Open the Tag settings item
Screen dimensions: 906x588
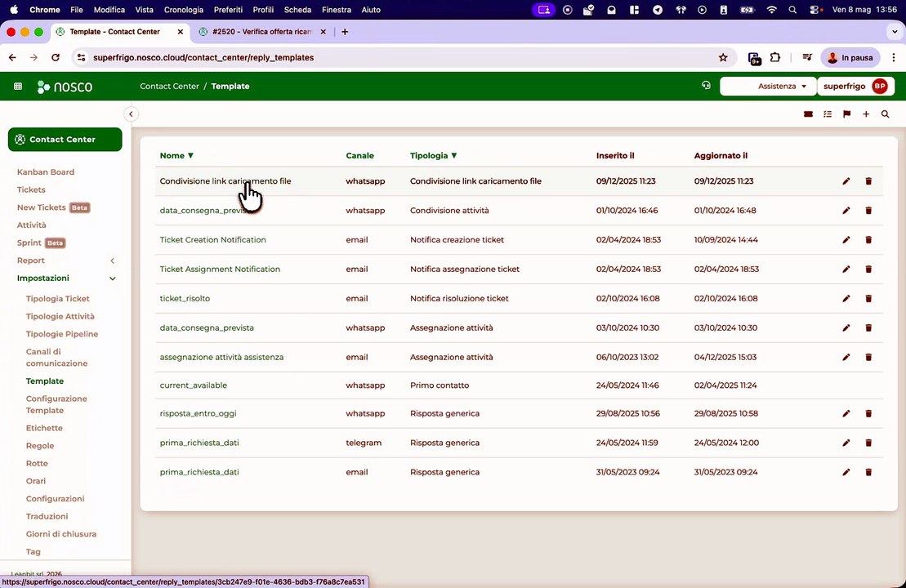coord(33,551)
